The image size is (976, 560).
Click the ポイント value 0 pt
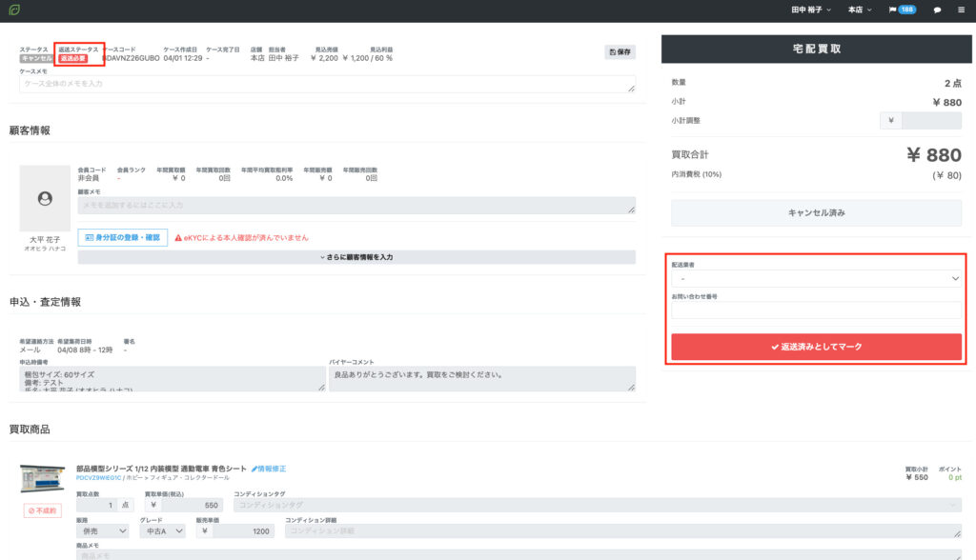coord(955,478)
